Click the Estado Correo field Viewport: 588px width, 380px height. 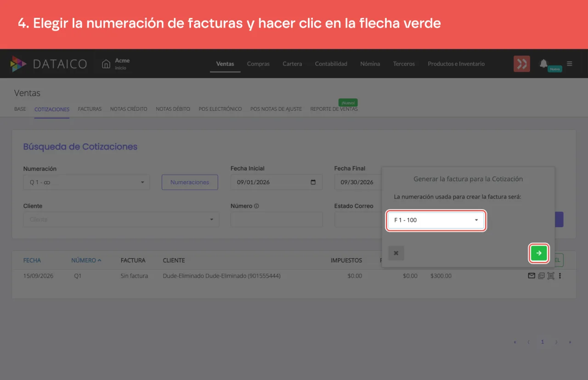(x=358, y=220)
